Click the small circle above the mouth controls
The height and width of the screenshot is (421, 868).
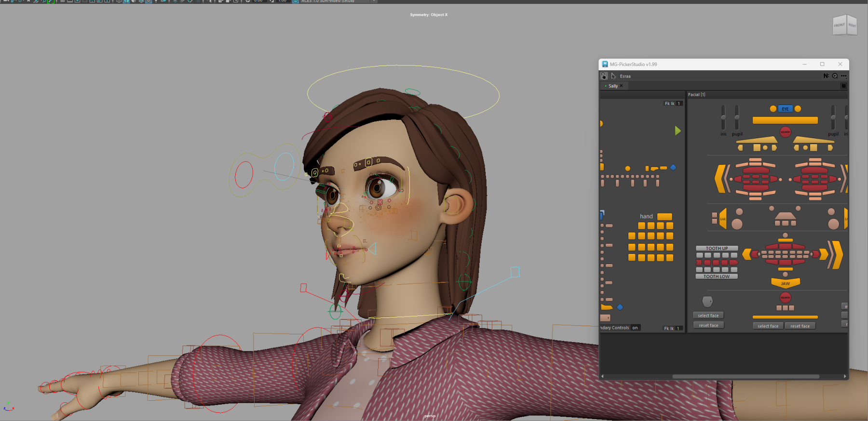tap(785, 235)
